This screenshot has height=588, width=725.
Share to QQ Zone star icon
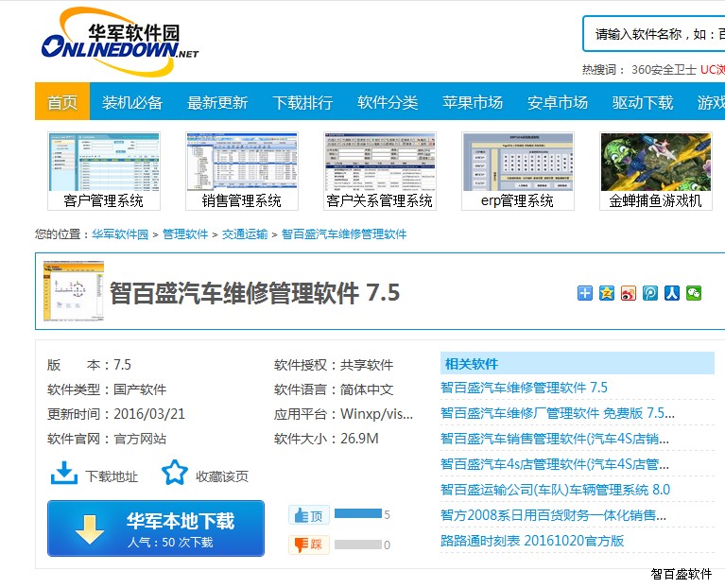coord(607,293)
